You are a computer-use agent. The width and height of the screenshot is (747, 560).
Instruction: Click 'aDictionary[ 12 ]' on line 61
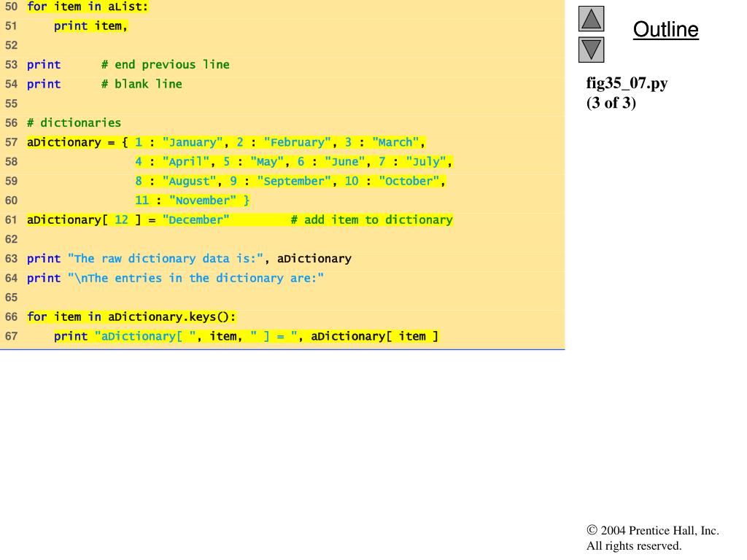pyautogui.click(x=84, y=220)
